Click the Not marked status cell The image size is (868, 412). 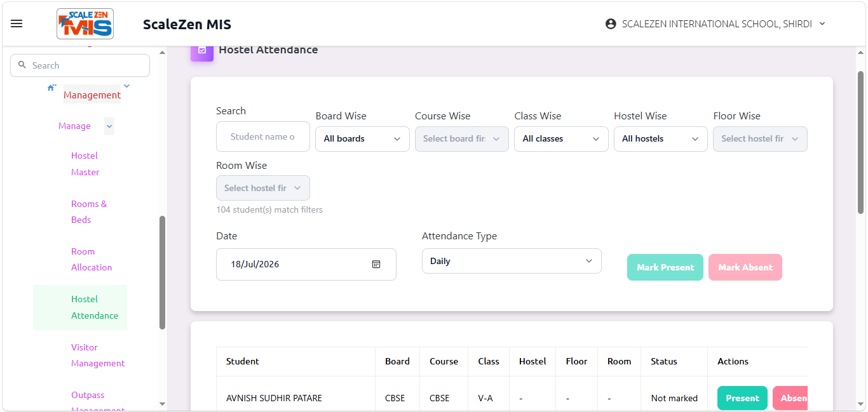[674, 398]
